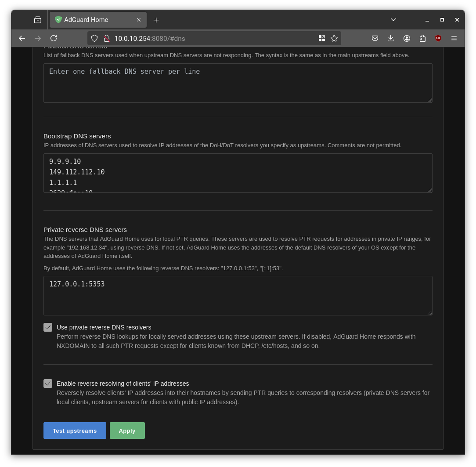
Task: Open the List all tabs chevron
Action: [x=393, y=19]
